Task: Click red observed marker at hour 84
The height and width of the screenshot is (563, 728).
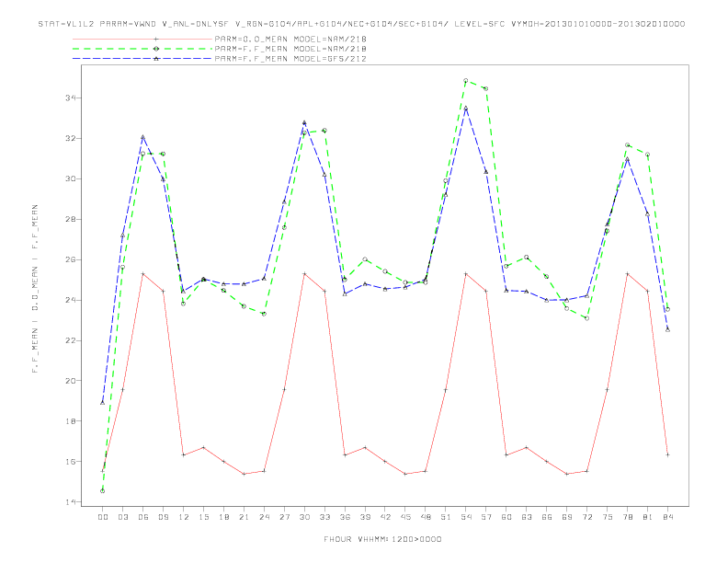Action: [x=667, y=455]
